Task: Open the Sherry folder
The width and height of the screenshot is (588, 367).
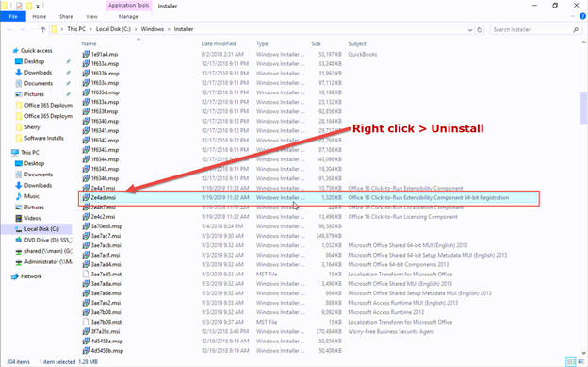Action: [x=32, y=127]
